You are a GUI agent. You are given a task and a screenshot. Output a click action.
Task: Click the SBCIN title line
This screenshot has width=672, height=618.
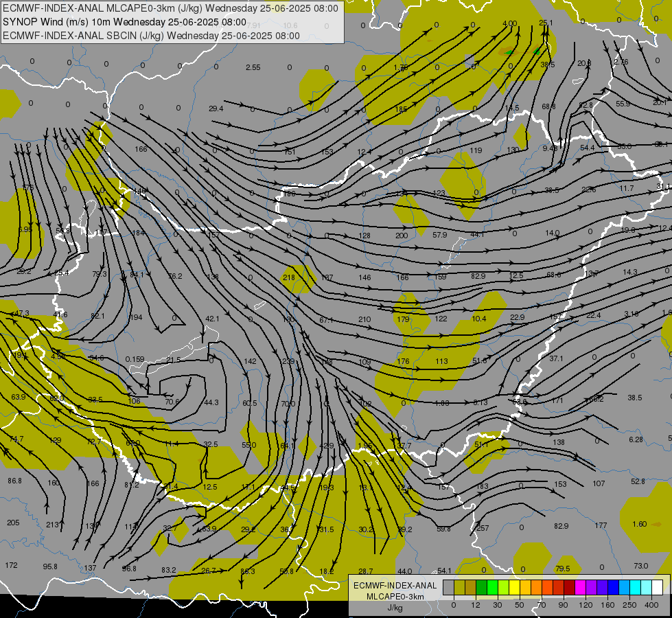tap(151, 36)
